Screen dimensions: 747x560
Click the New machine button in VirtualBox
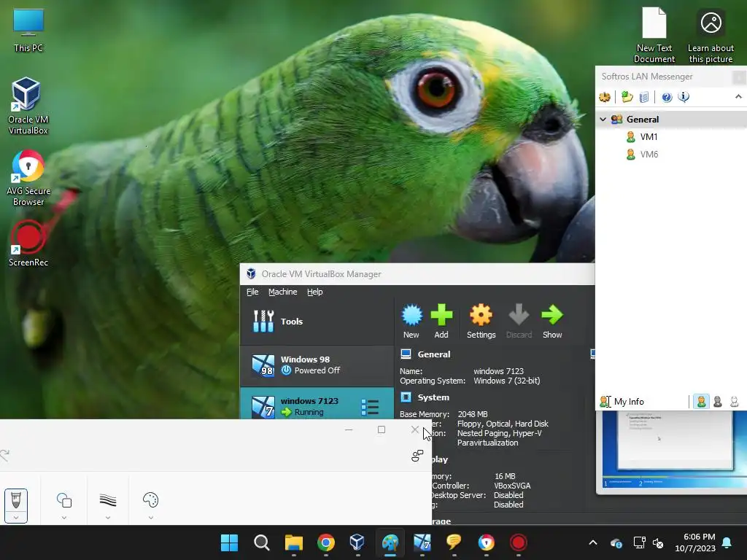click(411, 322)
